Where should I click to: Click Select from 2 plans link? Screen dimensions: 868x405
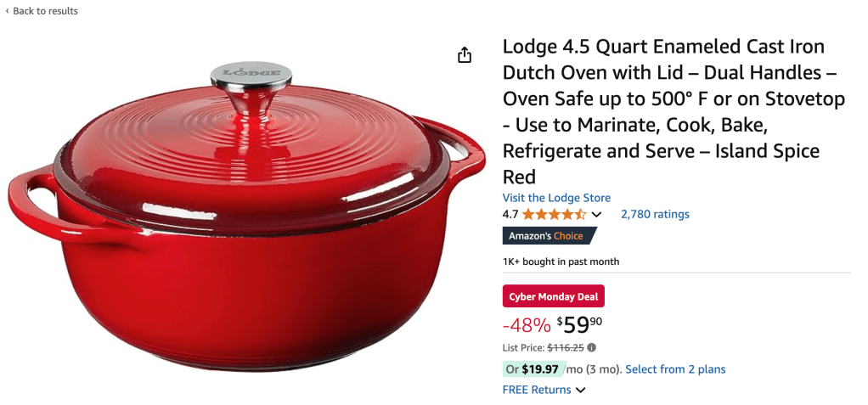pyautogui.click(x=675, y=369)
